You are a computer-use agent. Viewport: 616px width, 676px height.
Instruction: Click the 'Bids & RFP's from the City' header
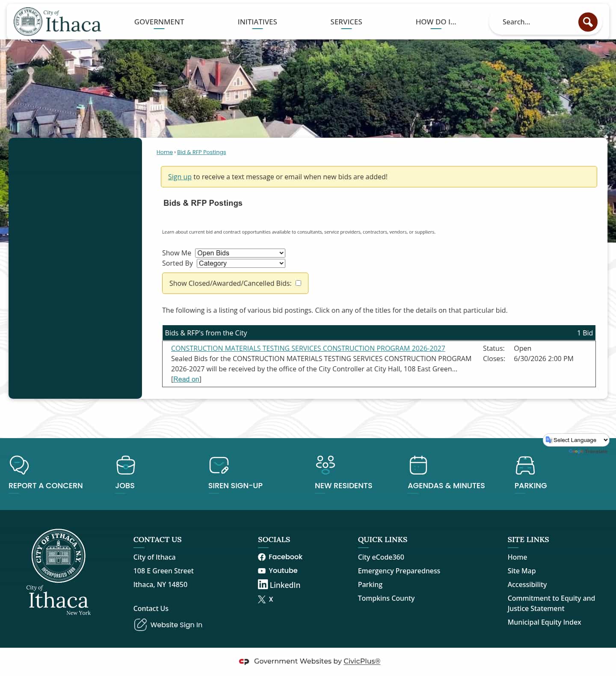point(206,333)
